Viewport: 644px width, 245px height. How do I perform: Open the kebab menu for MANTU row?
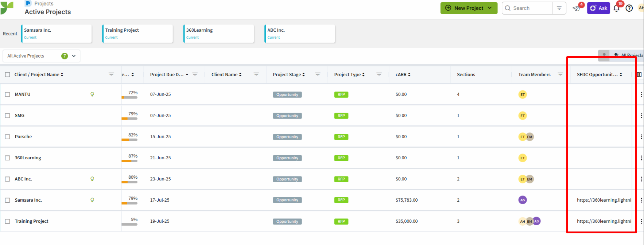click(641, 94)
